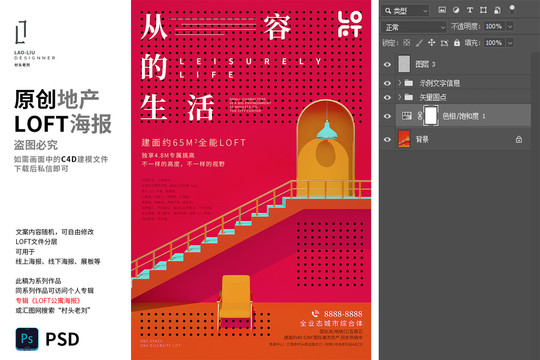Select the layer name 背景

coord(422,140)
